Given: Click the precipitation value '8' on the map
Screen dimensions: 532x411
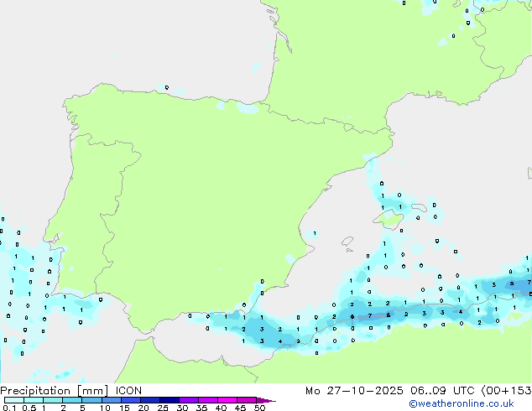Looking at the screenshot, I should tap(389, 315).
